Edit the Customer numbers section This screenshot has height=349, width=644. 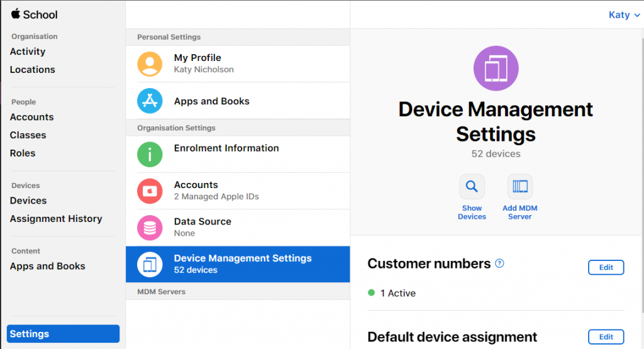point(606,267)
